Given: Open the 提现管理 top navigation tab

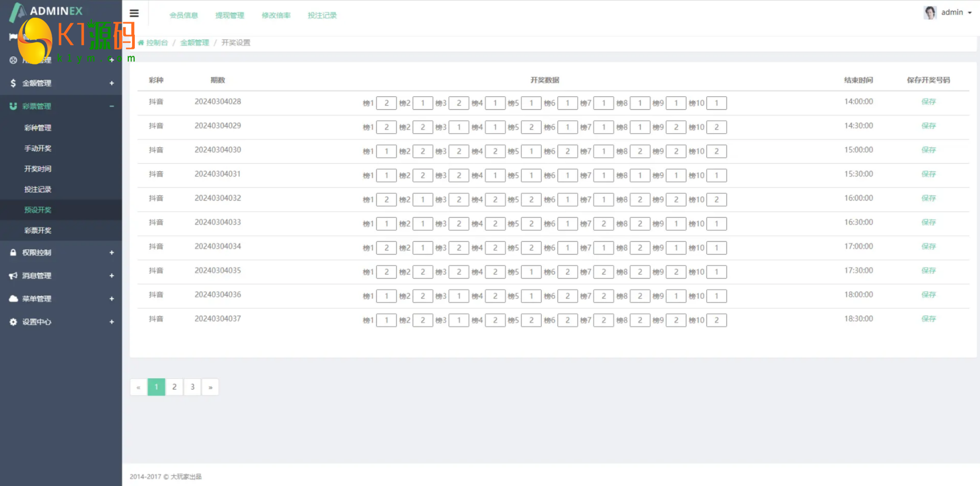Looking at the screenshot, I should (230, 15).
